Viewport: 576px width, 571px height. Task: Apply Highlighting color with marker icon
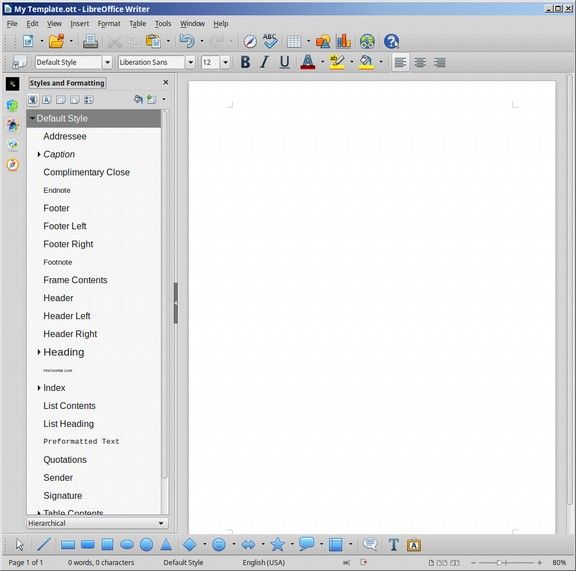(x=337, y=62)
